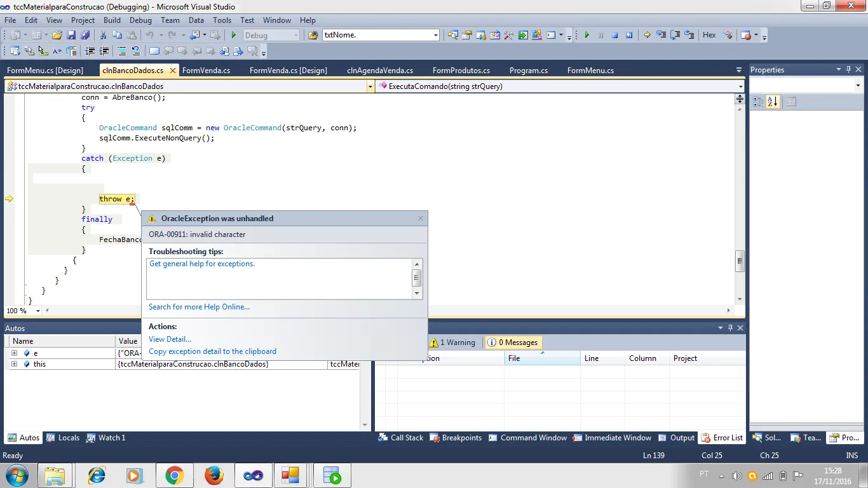This screenshot has height=488, width=868.
Task: Open the editor zoom 100 % dropdown
Action: tap(38, 311)
